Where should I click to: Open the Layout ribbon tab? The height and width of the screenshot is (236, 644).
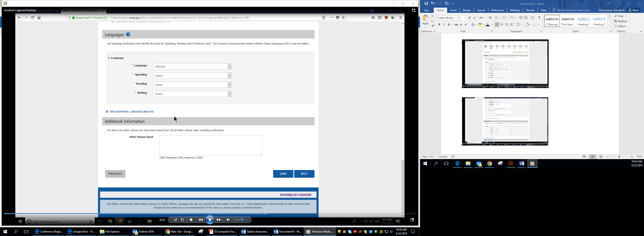(481, 10)
